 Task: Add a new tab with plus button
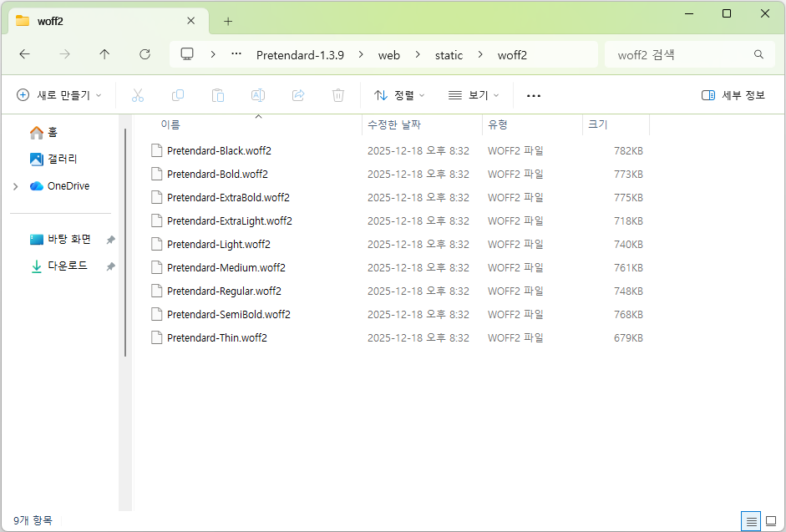(228, 21)
